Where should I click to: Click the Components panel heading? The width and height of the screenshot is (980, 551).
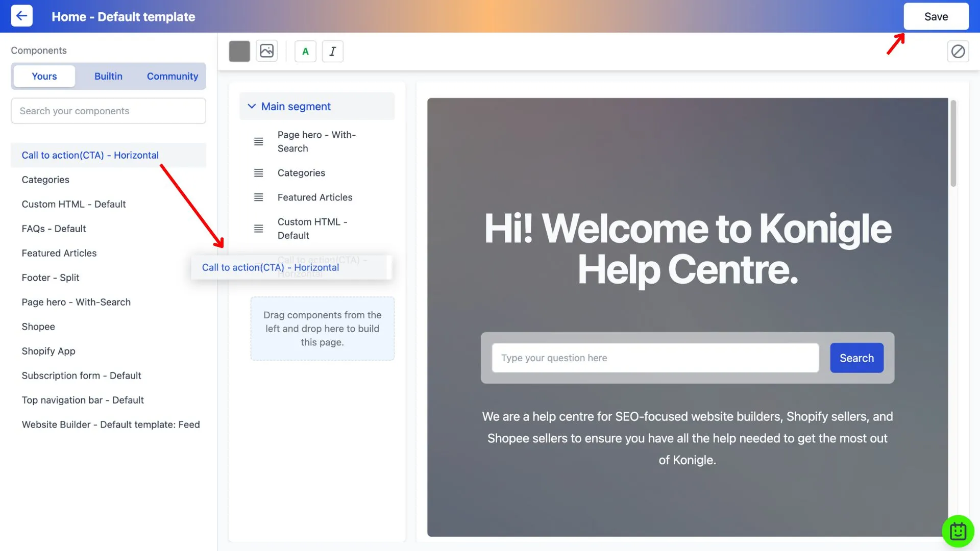[39, 51]
